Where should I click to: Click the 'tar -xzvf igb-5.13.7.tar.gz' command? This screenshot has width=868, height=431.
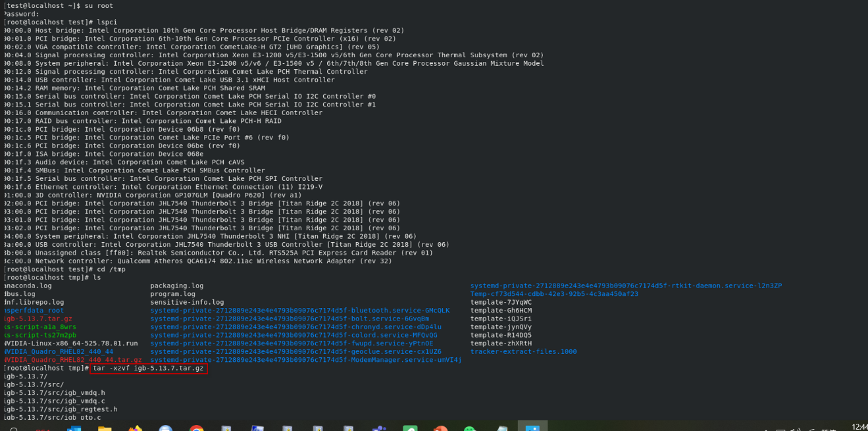148,368
